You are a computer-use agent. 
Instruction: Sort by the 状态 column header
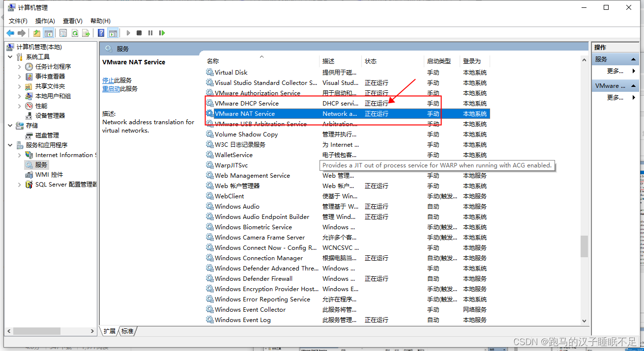pos(393,61)
